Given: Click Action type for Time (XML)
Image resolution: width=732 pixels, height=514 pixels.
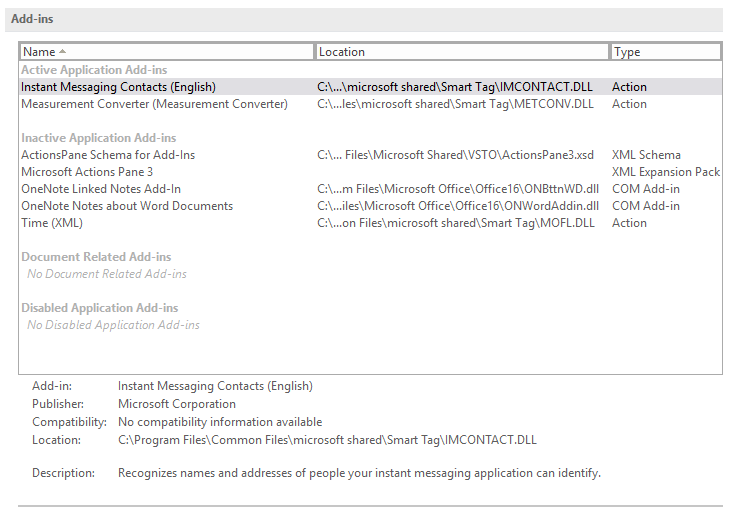Looking at the screenshot, I should pos(629,223).
